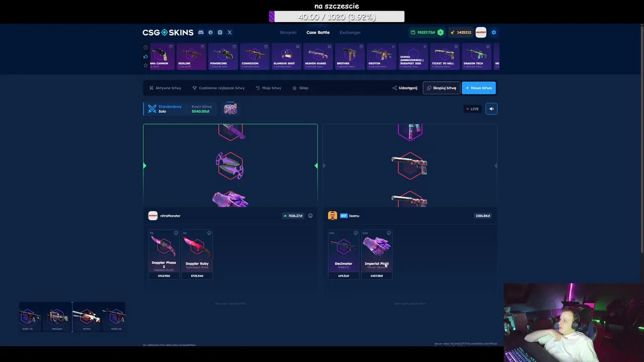The image size is (644, 362).
Task: Click the Udostępnij share button
Action: [405, 88]
